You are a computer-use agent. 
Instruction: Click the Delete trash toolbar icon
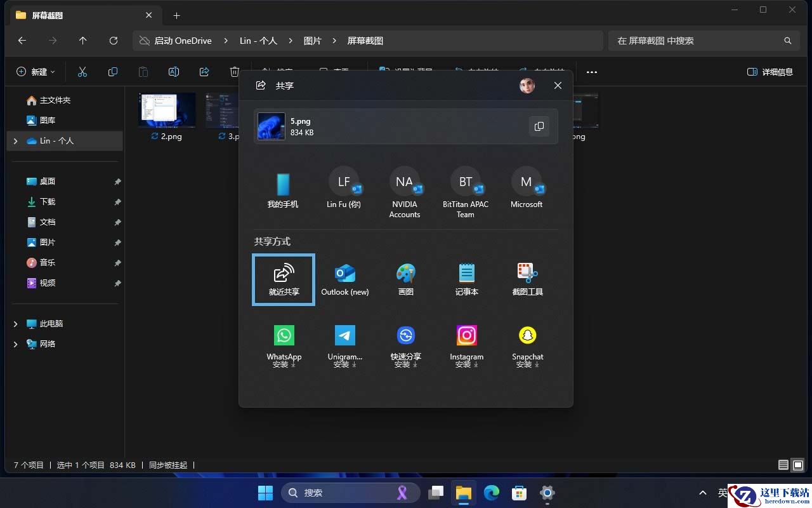click(234, 72)
